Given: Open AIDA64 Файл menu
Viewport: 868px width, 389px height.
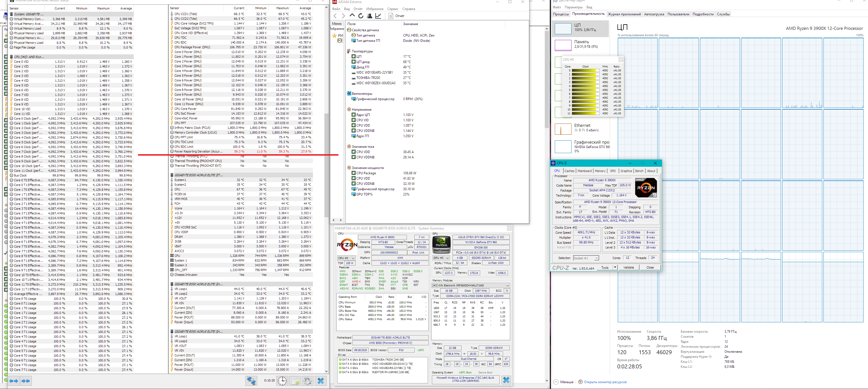Looking at the screenshot, I should click(x=336, y=9).
